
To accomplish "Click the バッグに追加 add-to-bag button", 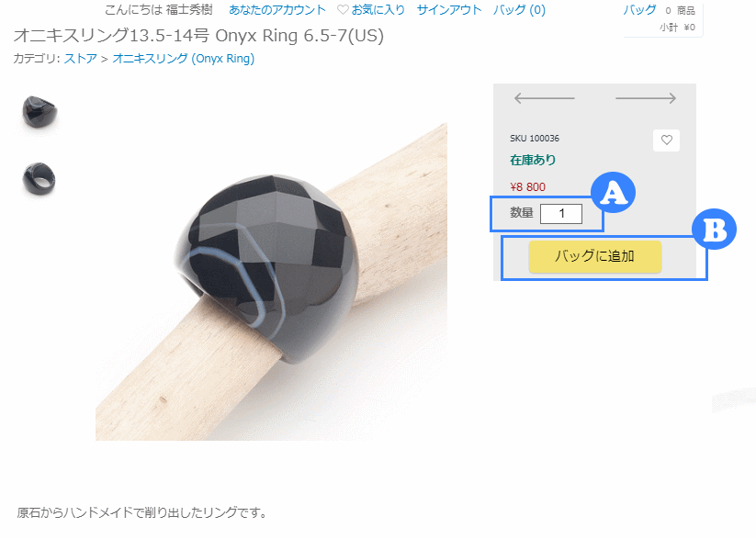I will tap(595, 256).
